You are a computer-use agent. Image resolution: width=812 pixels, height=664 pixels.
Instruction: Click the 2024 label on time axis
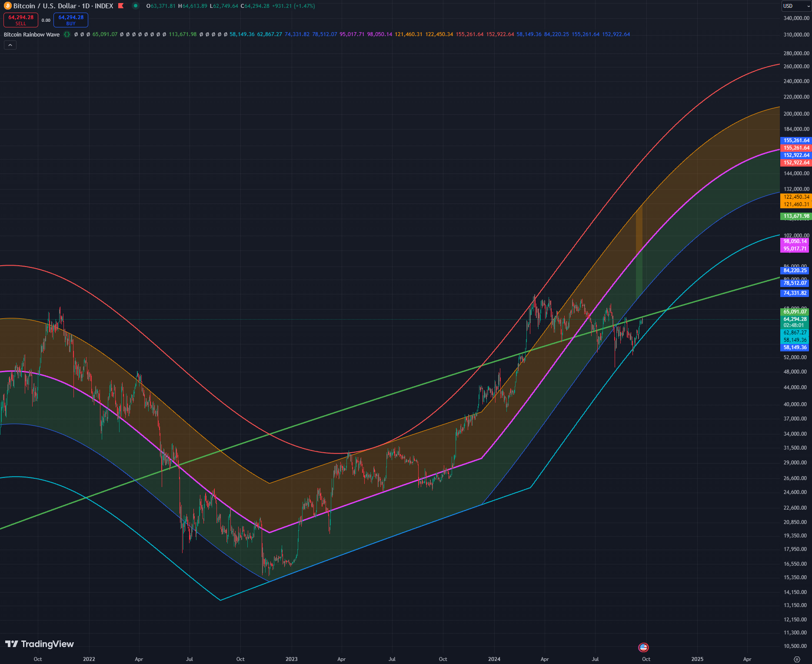click(494, 659)
